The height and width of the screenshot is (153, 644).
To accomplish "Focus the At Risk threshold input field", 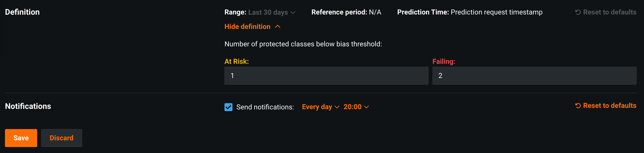I will click(x=326, y=76).
